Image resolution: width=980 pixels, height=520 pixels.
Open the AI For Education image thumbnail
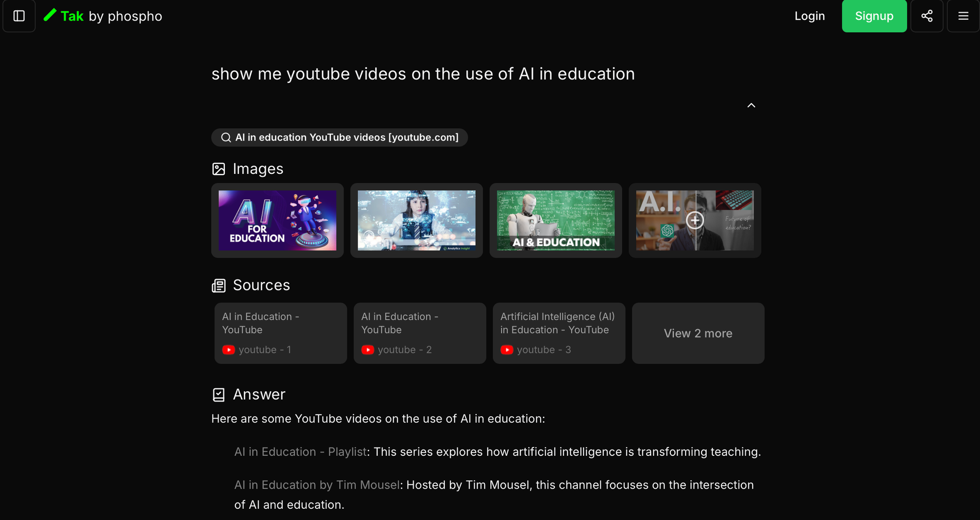click(x=277, y=220)
